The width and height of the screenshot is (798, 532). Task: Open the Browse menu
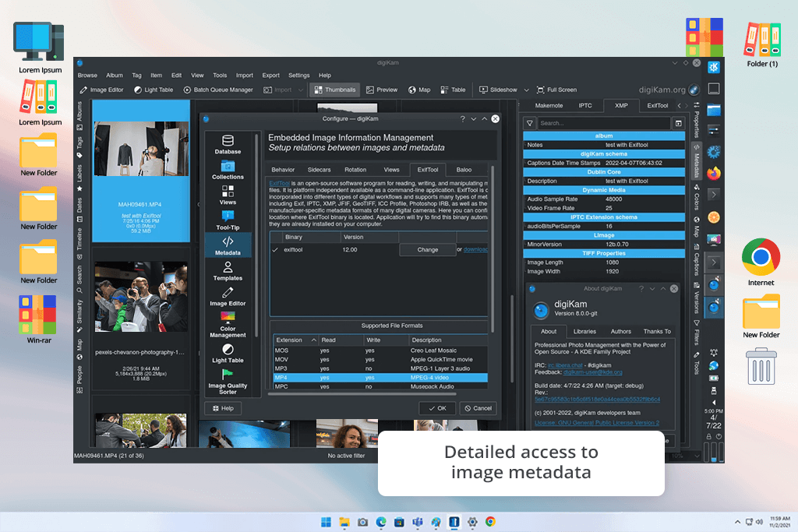pyautogui.click(x=87, y=76)
